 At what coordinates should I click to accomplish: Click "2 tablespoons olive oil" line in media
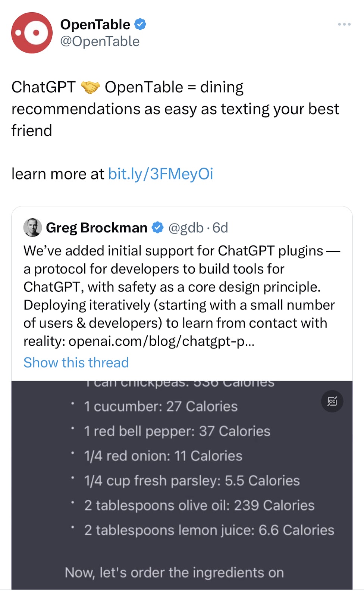pos(199,505)
